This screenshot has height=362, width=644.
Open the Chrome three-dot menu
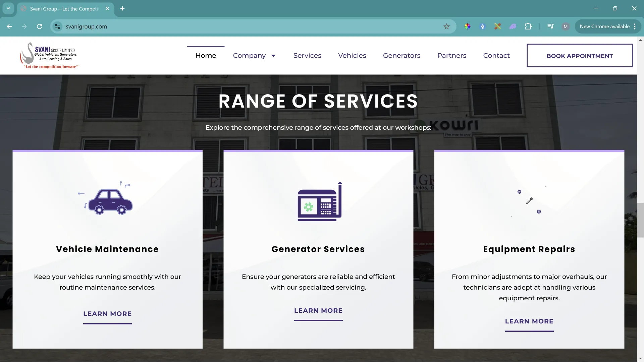pyautogui.click(x=635, y=26)
